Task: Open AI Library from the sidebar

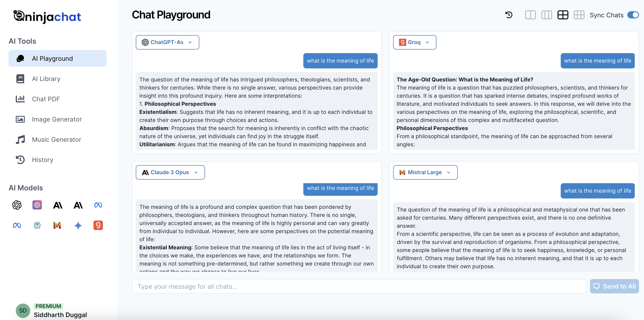Action: pyautogui.click(x=46, y=79)
